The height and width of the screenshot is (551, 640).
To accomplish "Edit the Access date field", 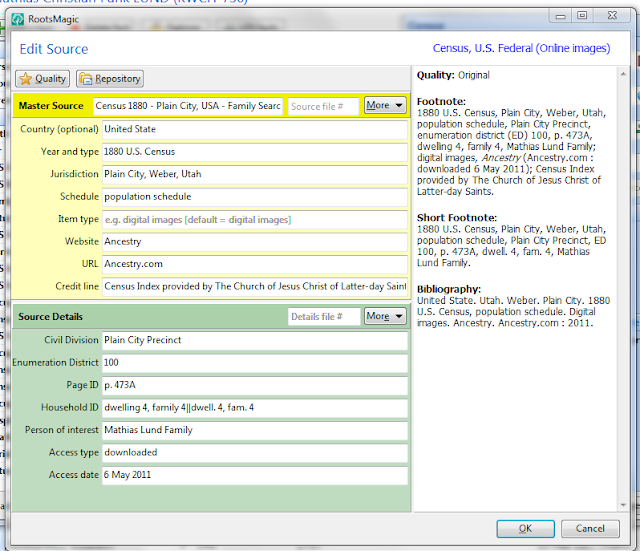I will (x=255, y=475).
